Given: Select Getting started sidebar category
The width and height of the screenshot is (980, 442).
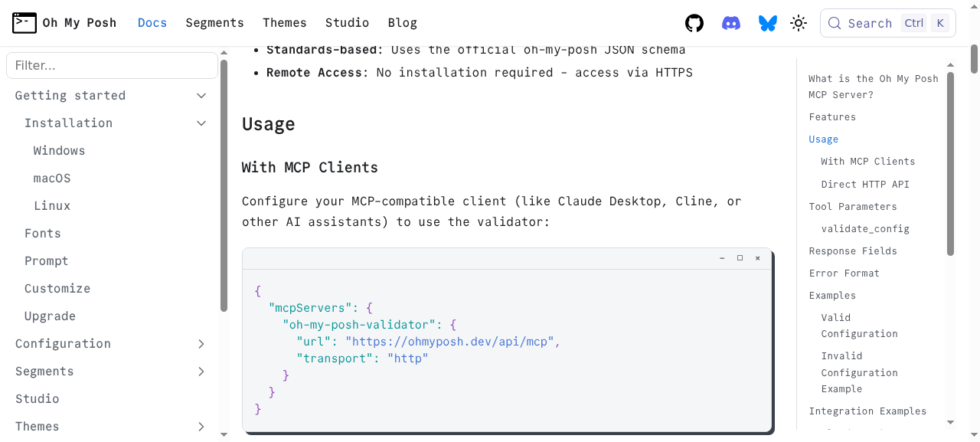Looking at the screenshot, I should coord(70,96).
